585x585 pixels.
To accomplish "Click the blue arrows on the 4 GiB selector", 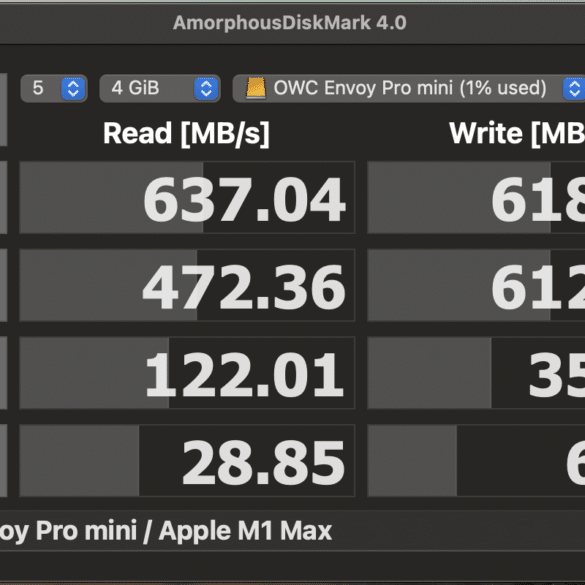I will point(206,89).
